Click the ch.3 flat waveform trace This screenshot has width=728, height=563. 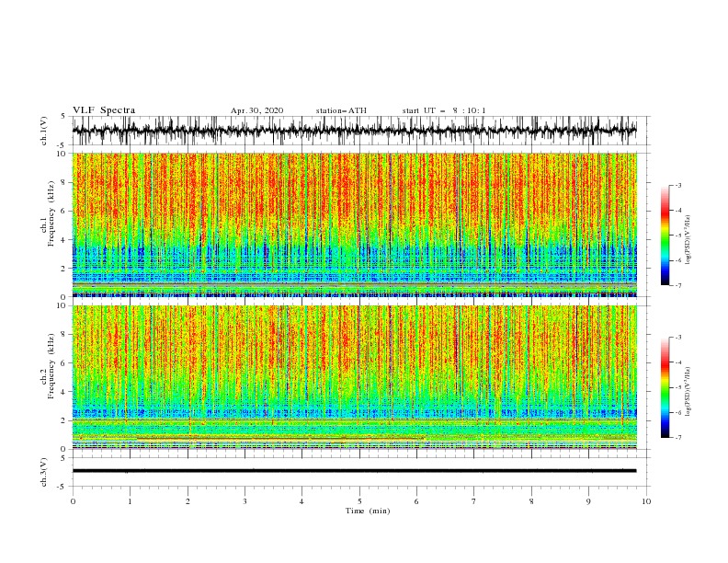tap(354, 471)
